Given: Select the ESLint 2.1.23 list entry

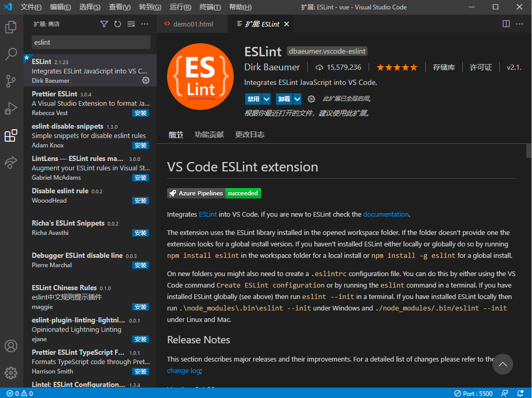Looking at the screenshot, I should pos(90,71).
